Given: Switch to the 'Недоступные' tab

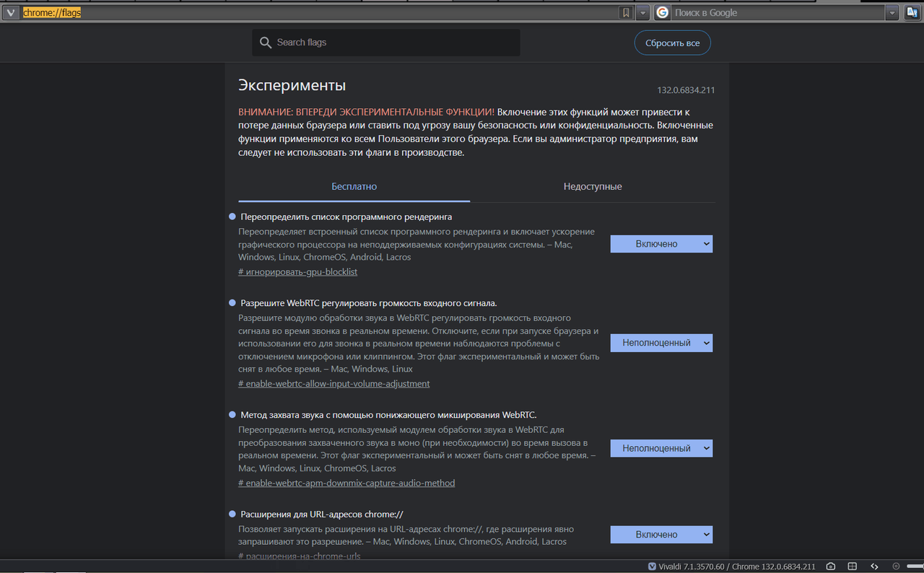Looking at the screenshot, I should (x=593, y=186).
